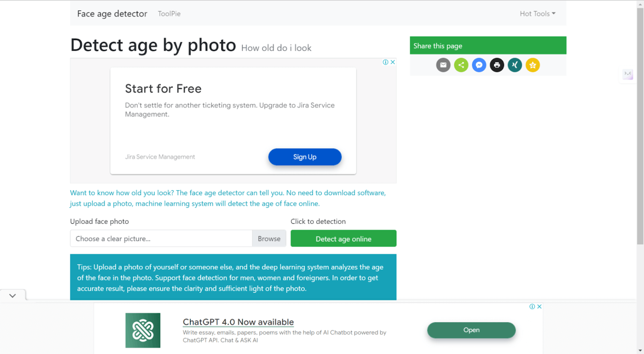Click the print page icon
Screen dimensions: 644x354
pos(497,65)
